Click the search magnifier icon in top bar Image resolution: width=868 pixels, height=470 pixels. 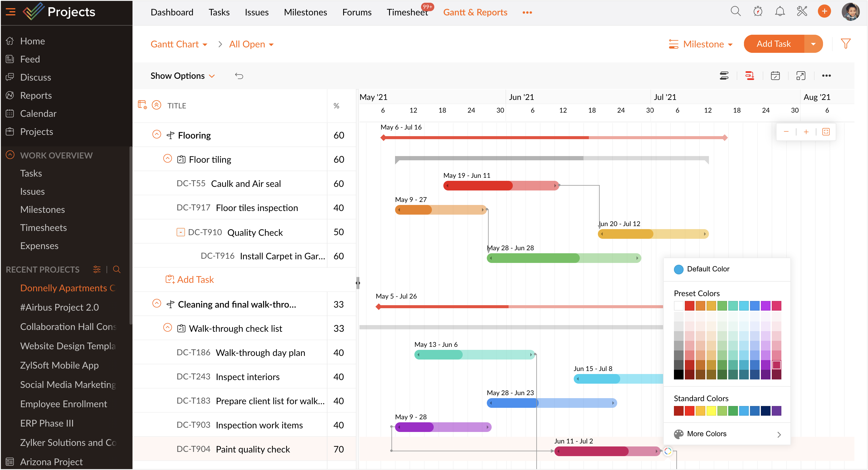(735, 11)
